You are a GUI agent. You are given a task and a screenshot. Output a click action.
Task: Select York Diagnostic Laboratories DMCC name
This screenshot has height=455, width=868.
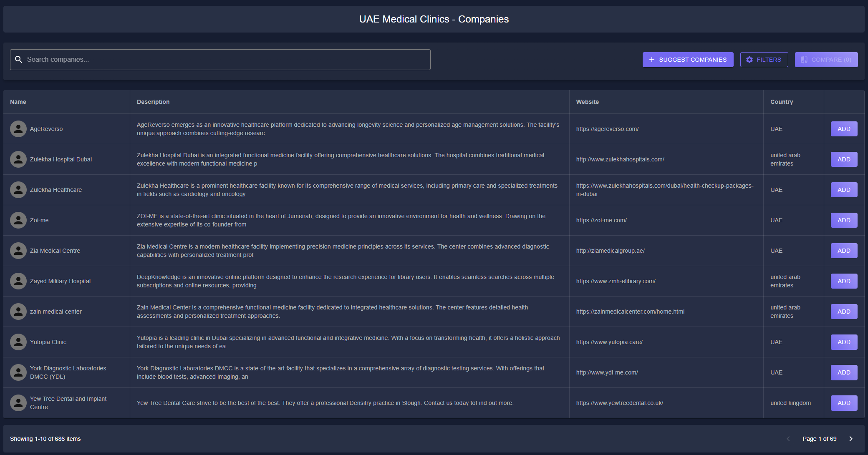point(68,372)
